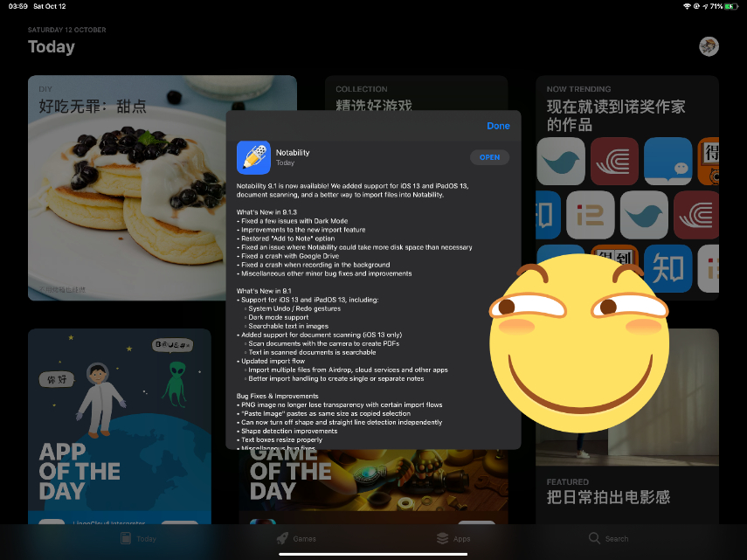Viewport: 747px width, 560px height.
Task: Tap the SATURDAY 12 OCTOBER date label
Action: pyautogui.click(x=66, y=30)
